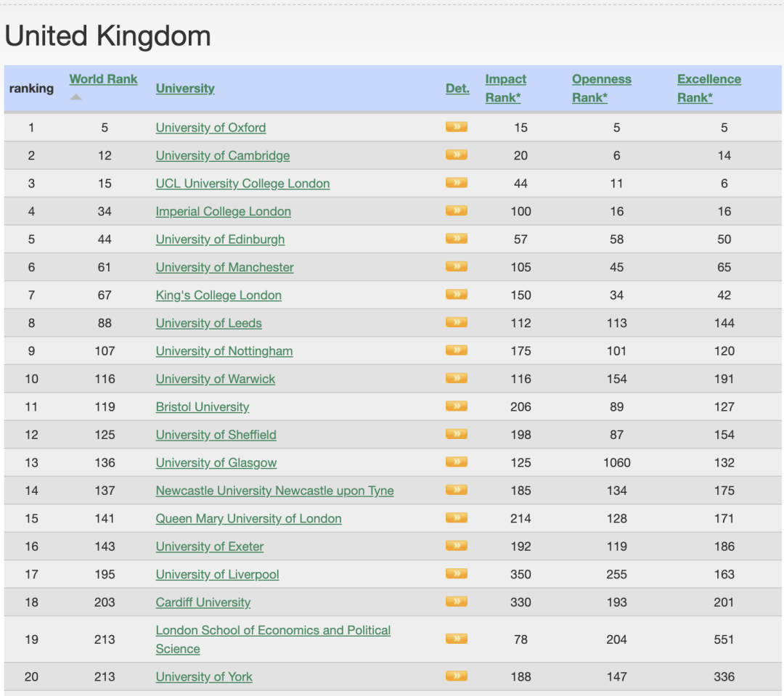Open details icon for University of Cambridge

pyautogui.click(x=456, y=155)
